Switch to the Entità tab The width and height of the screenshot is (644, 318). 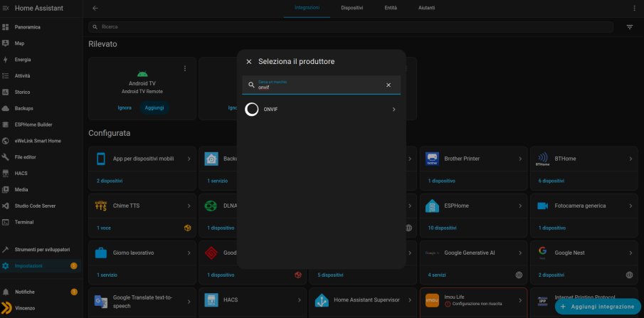tap(391, 8)
